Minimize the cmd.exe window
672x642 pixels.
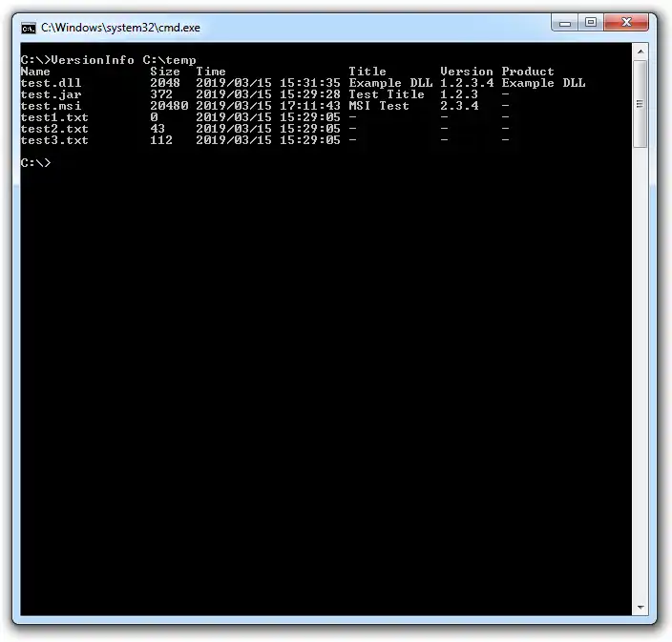pos(565,23)
